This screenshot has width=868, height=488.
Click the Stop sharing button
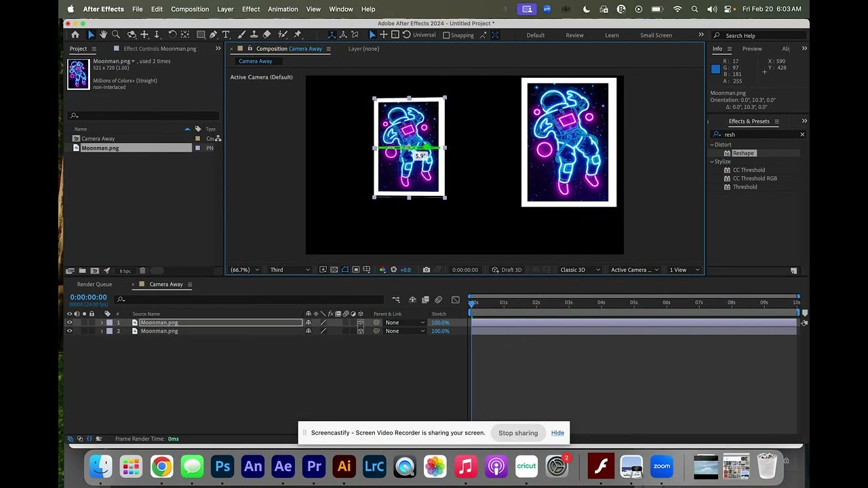(x=518, y=433)
